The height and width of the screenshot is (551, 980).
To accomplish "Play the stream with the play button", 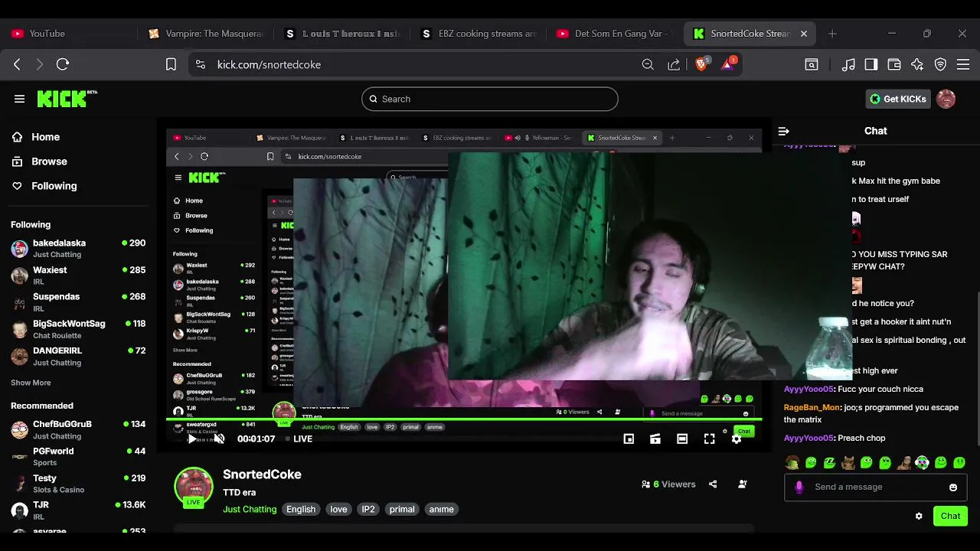I will (x=191, y=439).
